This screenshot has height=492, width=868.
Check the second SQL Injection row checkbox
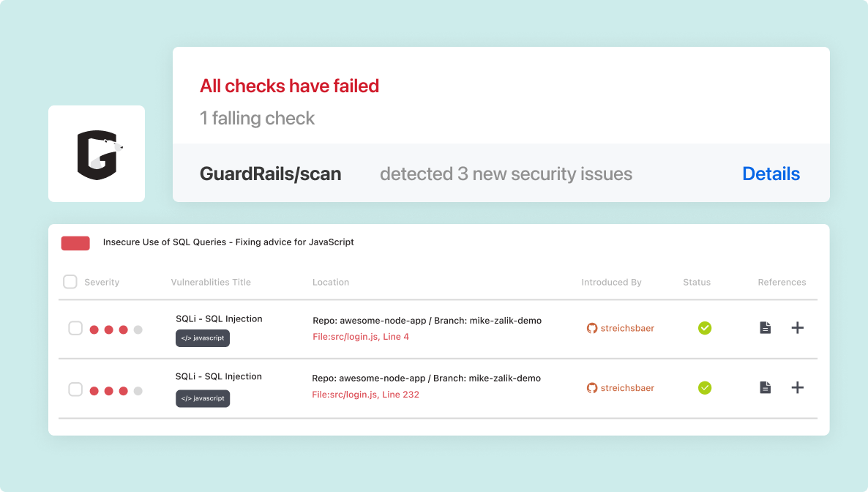pos(75,389)
